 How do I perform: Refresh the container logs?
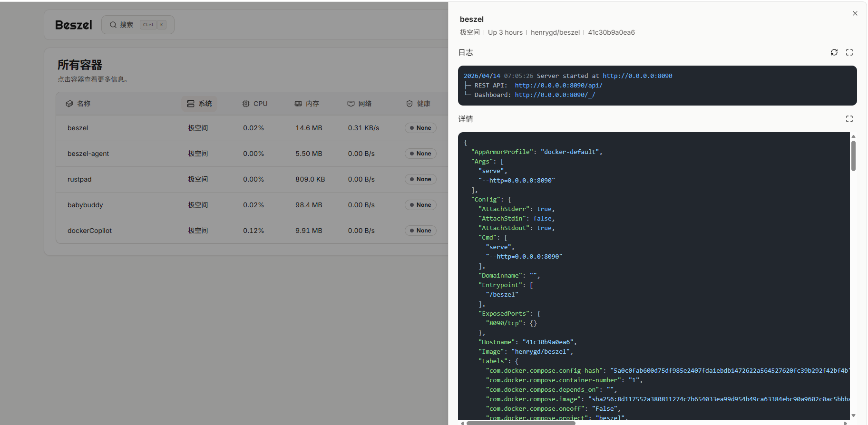834,52
